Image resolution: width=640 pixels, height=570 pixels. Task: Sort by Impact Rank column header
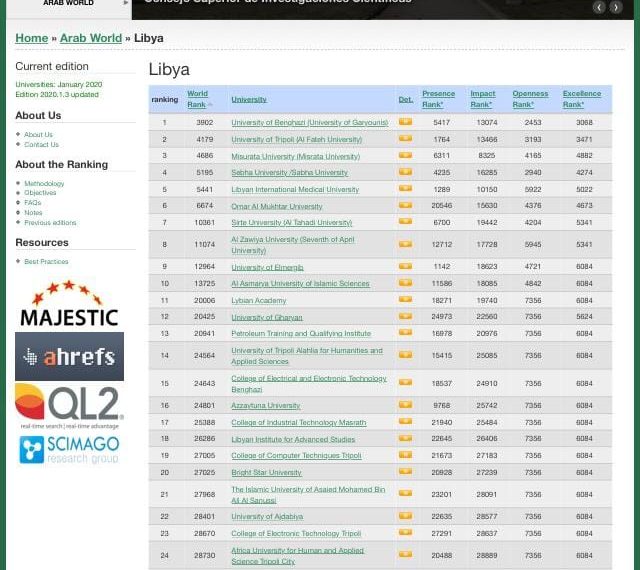coord(482,99)
